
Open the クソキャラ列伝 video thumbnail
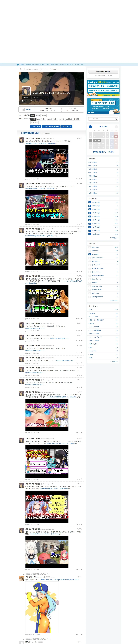pos(47,207)
